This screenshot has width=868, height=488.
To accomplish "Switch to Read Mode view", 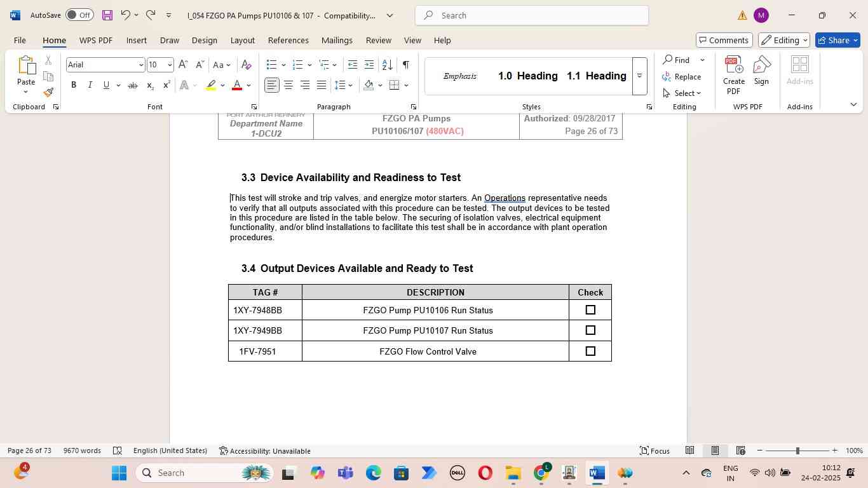I will point(689,451).
